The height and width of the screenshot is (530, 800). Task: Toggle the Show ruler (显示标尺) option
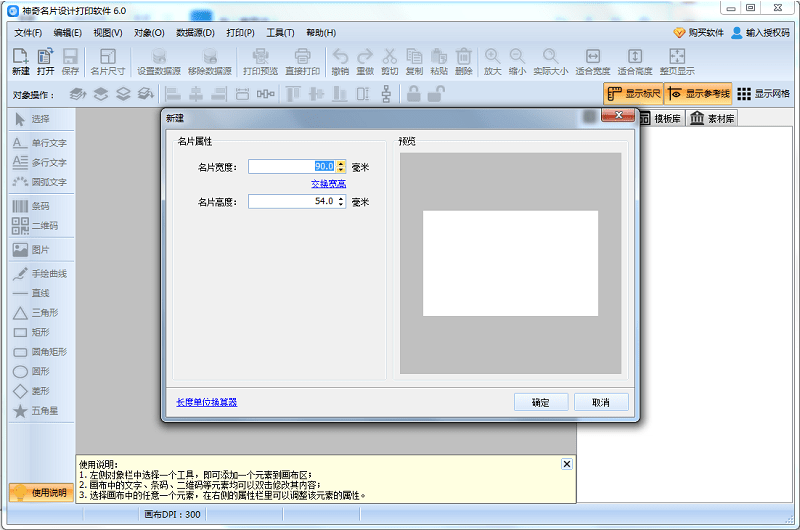coord(633,94)
